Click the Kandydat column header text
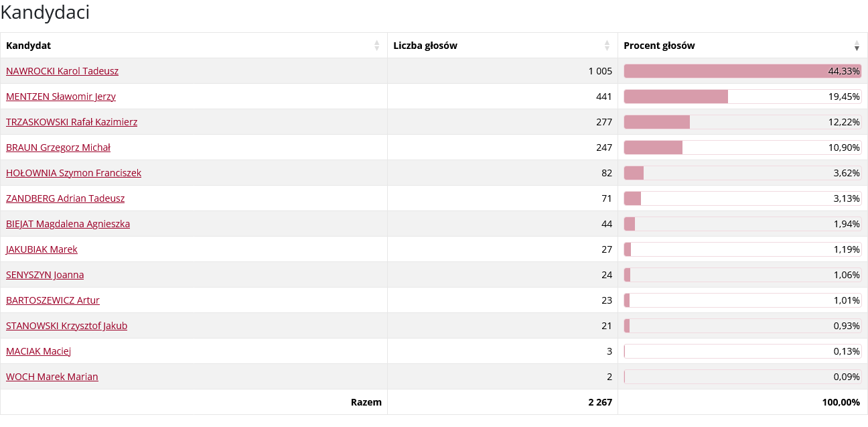The image size is (868, 427). click(28, 46)
